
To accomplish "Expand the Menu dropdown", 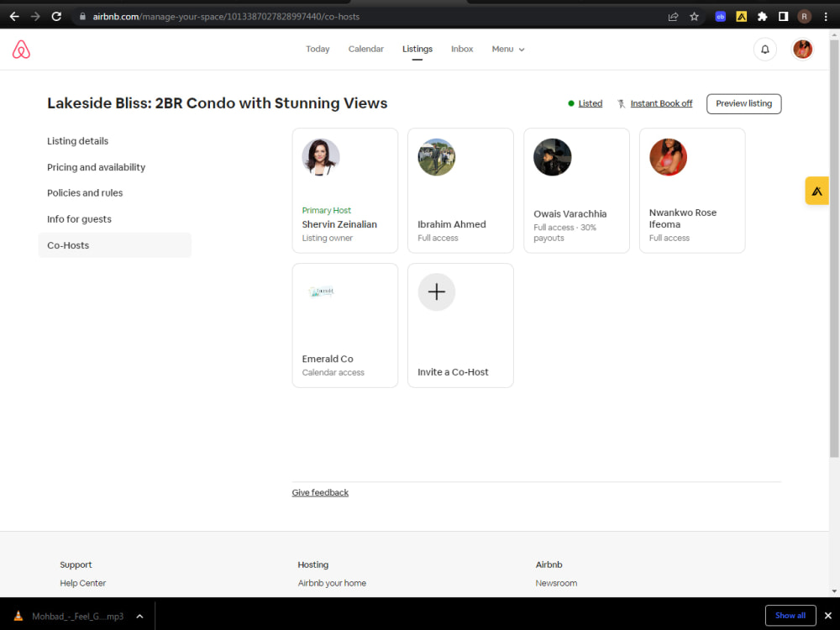I will [x=508, y=50].
